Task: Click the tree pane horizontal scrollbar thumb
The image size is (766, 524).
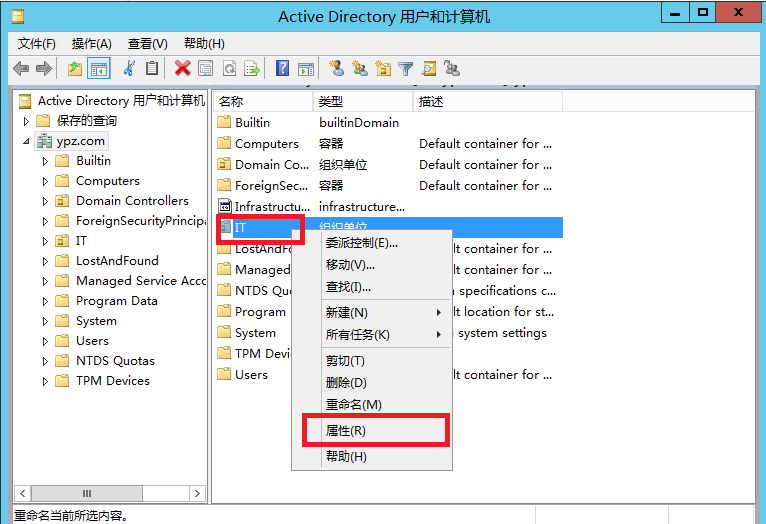Action: (87, 493)
